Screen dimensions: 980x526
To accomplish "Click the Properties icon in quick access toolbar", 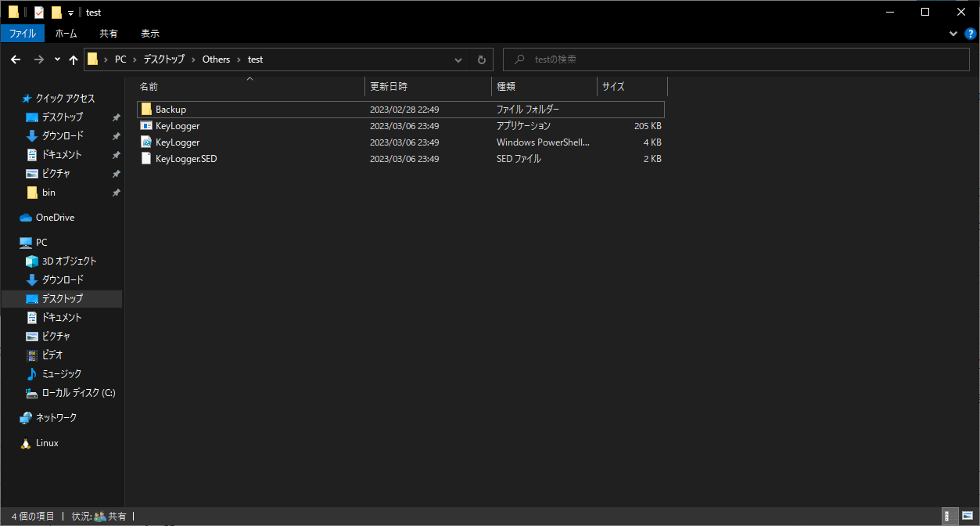I will pos(39,13).
